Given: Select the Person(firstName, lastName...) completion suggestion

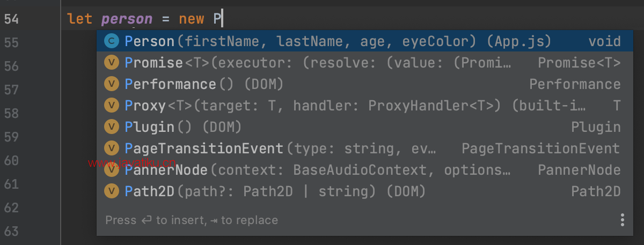Looking at the screenshot, I should tap(362, 41).
